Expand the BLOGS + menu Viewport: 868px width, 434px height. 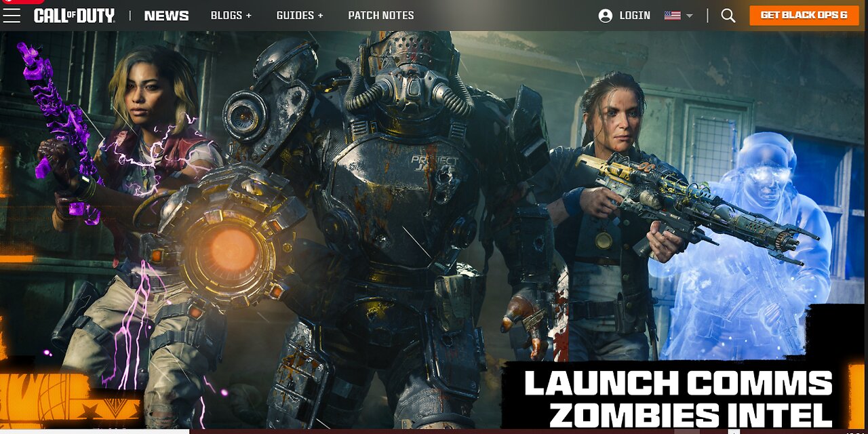click(x=231, y=16)
